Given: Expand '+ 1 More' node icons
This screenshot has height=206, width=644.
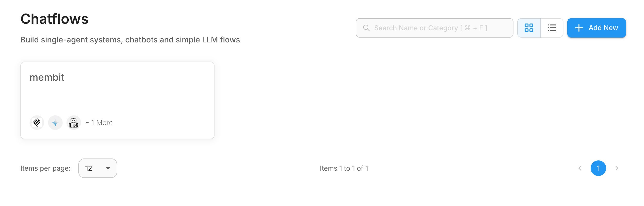Looking at the screenshot, I should pyautogui.click(x=99, y=122).
